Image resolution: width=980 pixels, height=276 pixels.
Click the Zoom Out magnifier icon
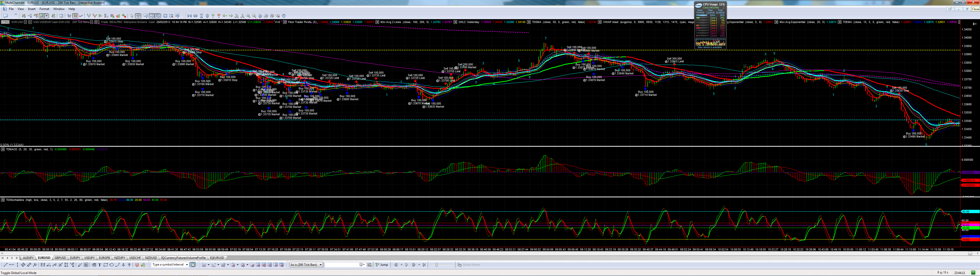[x=254, y=16]
